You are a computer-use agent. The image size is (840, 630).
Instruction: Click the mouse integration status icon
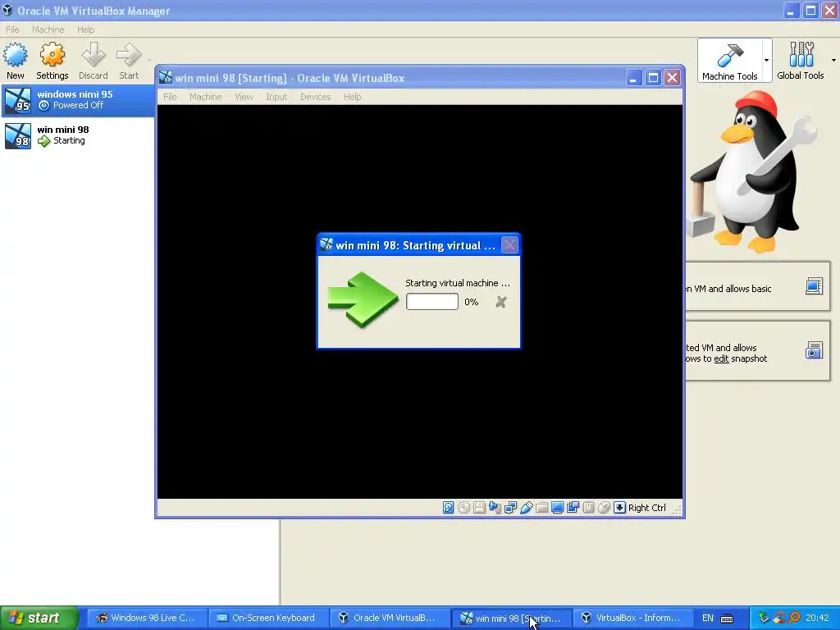coord(604,508)
